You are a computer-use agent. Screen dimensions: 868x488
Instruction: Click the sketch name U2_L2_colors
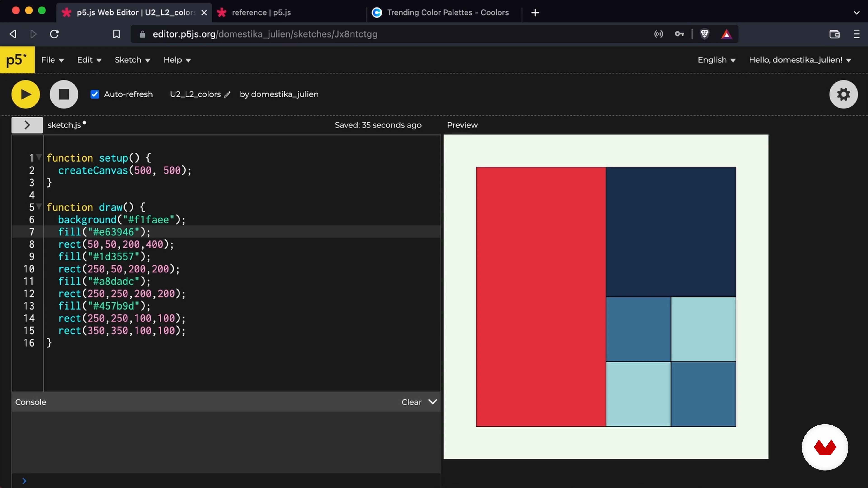[196, 94]
